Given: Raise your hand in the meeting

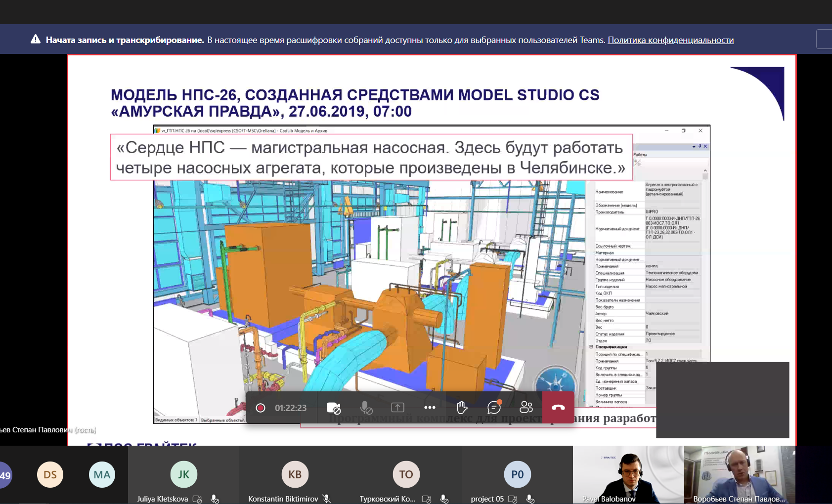Looking at the screenshot, I should click(462, 408).
